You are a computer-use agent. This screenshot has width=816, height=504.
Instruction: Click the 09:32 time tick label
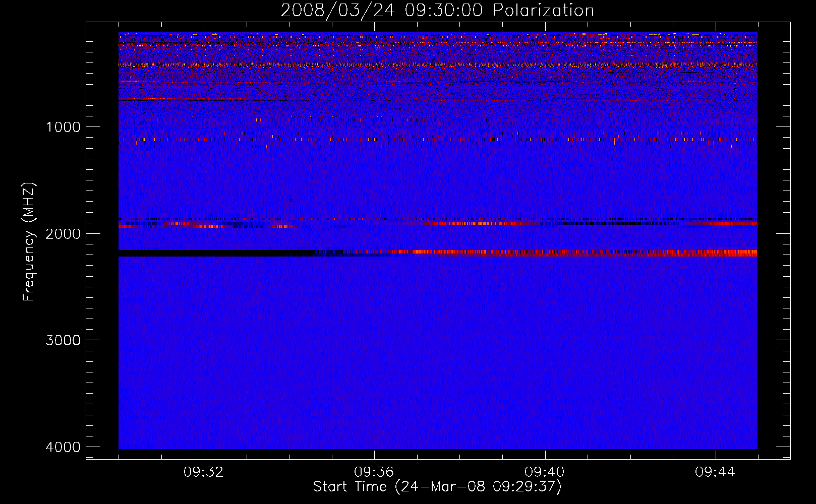(x=204, y=472)
